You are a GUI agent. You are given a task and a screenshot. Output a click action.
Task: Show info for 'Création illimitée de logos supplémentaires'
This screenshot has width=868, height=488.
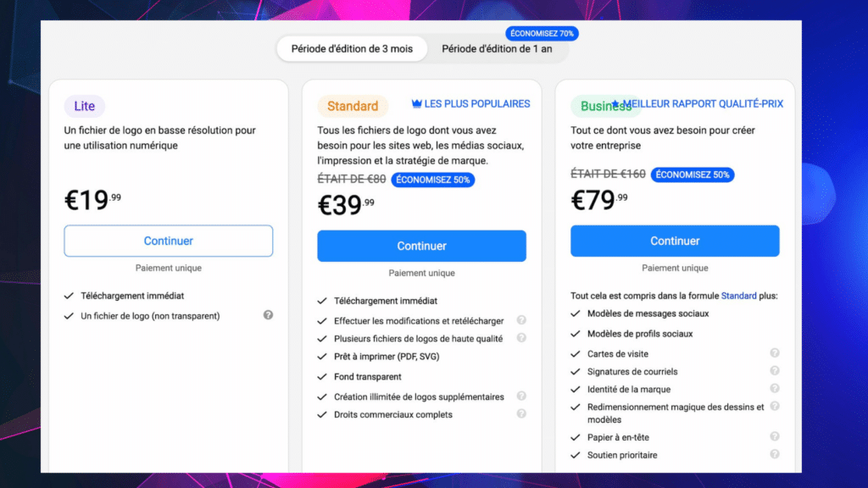521,396
